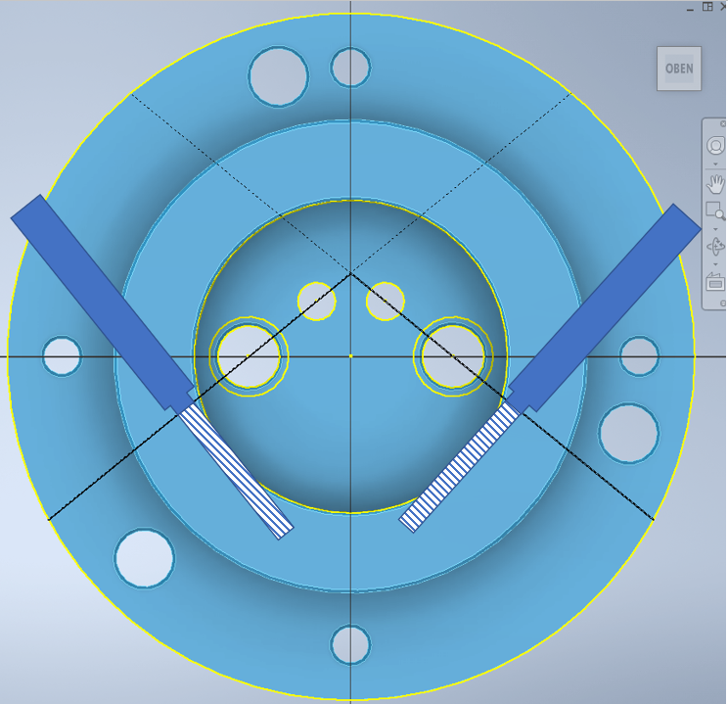This screenshot has height=704, width=728.
Task: Select the Zoom Window tool
Action: coord(715,211)
